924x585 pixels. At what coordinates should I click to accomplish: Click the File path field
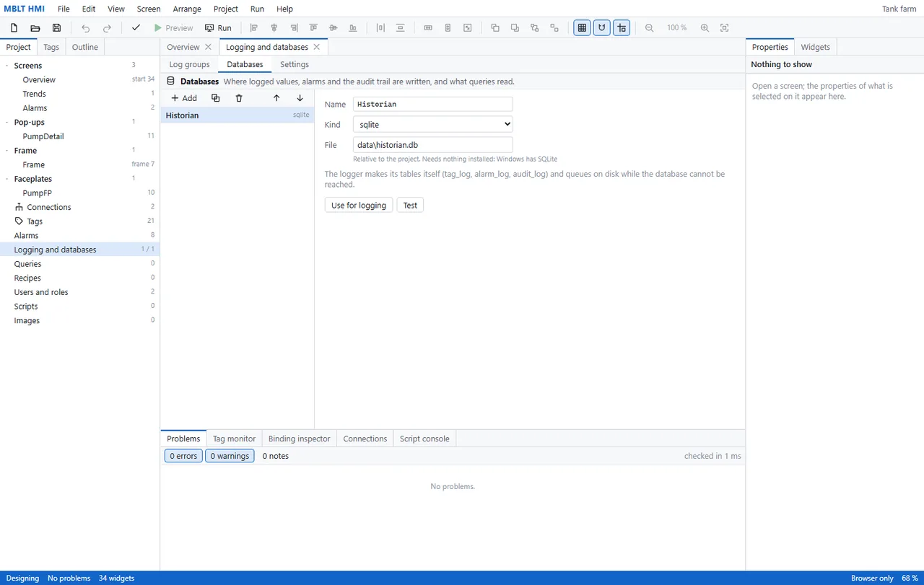(433, 145)
